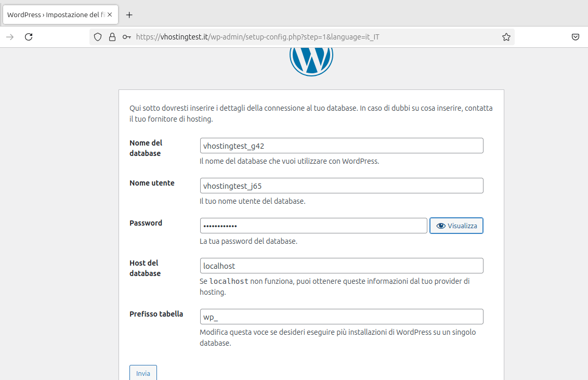Image resolution: width=588 pixels, height=380 pixels.
Task: Toggle password visibility with Visualizza
Action: [456, 226]
